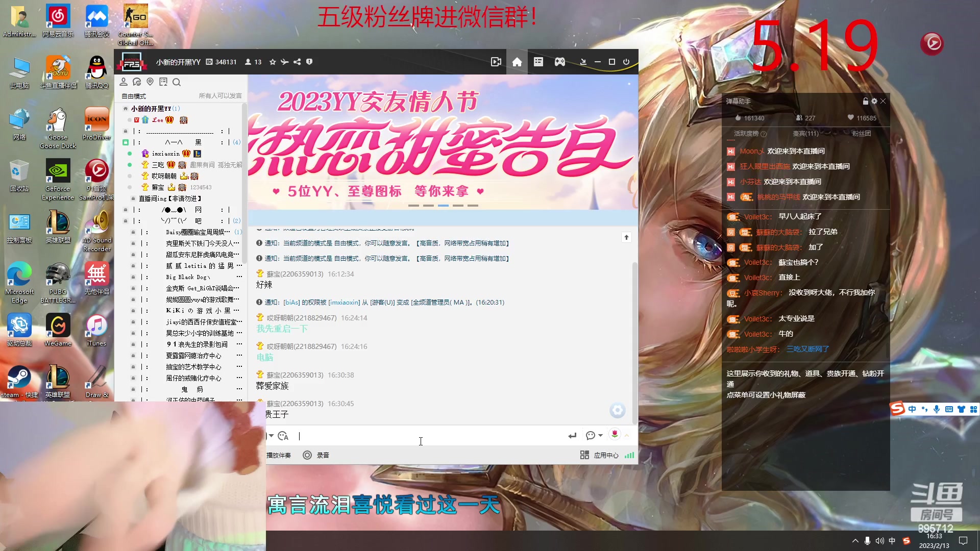Click the 播放伴奏 button

point(279,455)
